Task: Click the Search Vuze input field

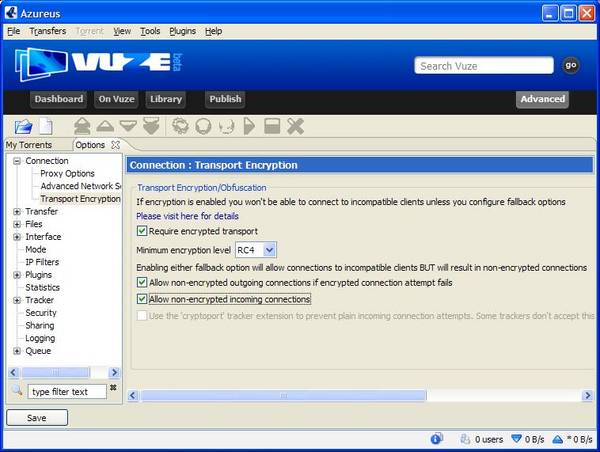Action: (484, 65)
